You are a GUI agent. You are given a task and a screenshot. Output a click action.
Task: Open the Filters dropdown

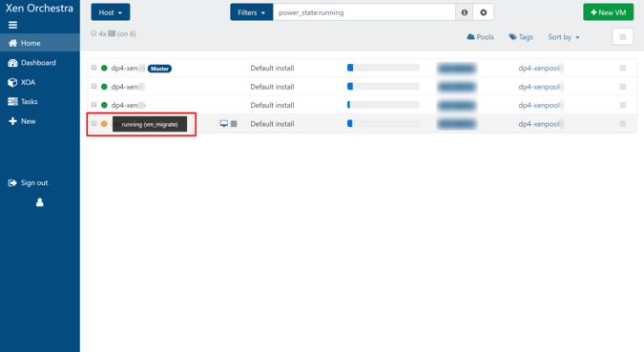pos(251,12)
